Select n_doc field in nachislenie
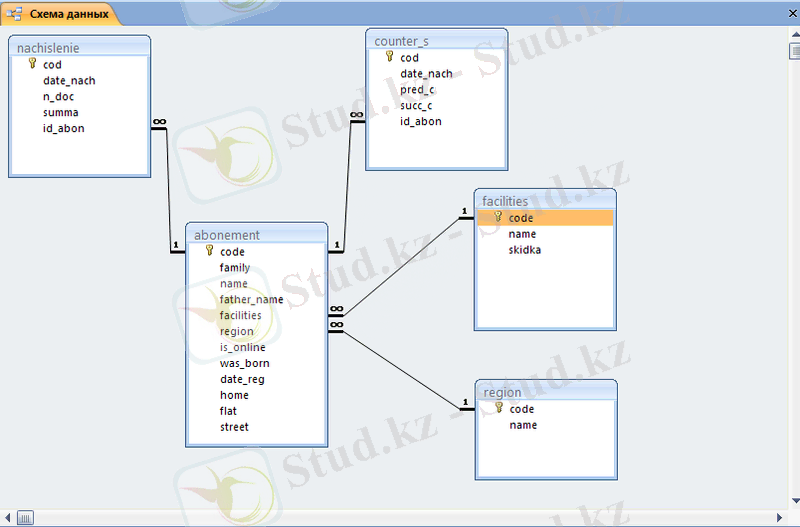The height and width of the screenshot is (527, 800). pos(58,96)
